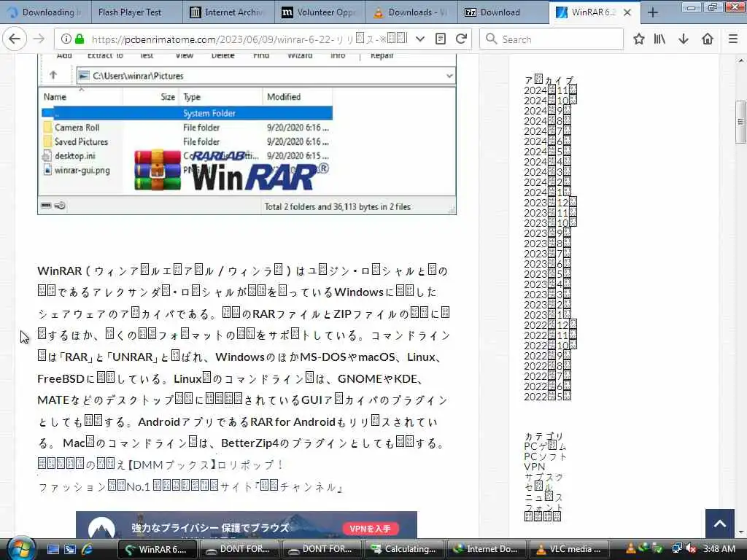
Task: Open a new tab with plus button
Action: 653,12
